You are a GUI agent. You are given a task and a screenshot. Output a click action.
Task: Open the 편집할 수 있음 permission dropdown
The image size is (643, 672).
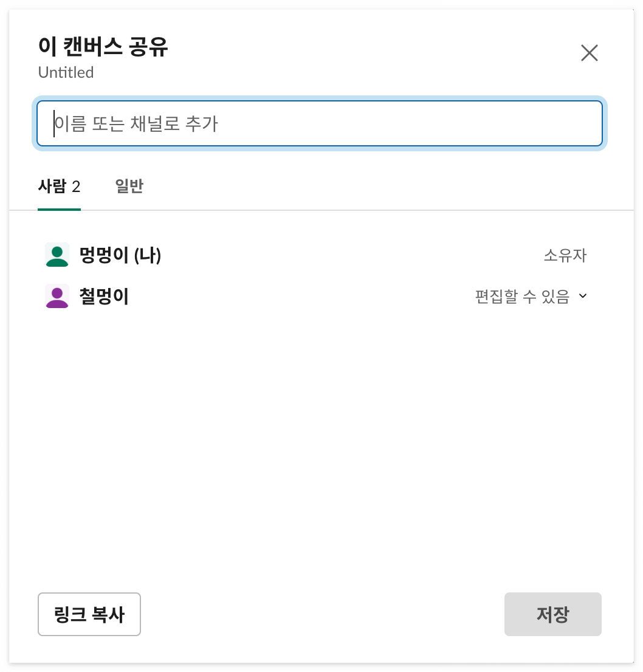pos(531,296)
